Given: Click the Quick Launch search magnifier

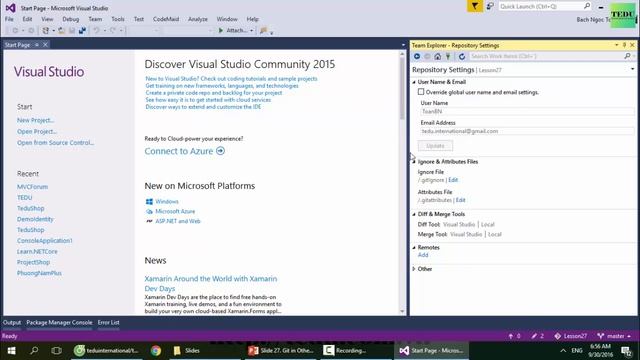Looking at the screenshot, I should [587, 6].
